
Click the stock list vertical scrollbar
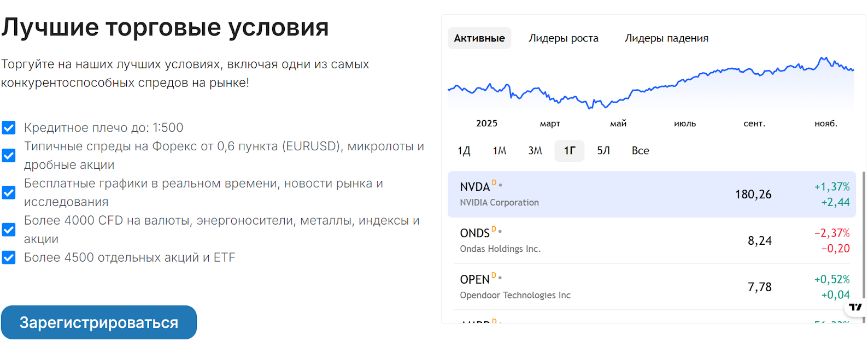[864, 219]
